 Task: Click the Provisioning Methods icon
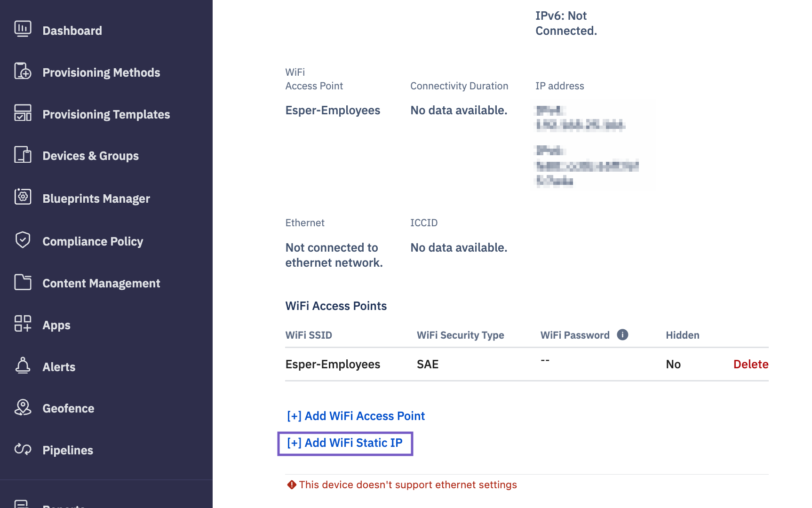tap(23, 71)
